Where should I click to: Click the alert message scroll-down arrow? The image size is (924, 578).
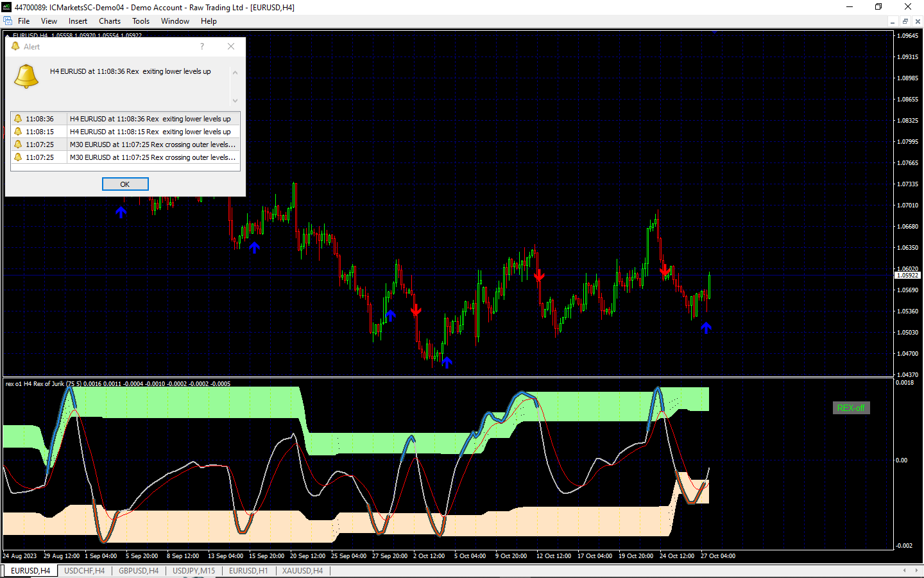235,100
